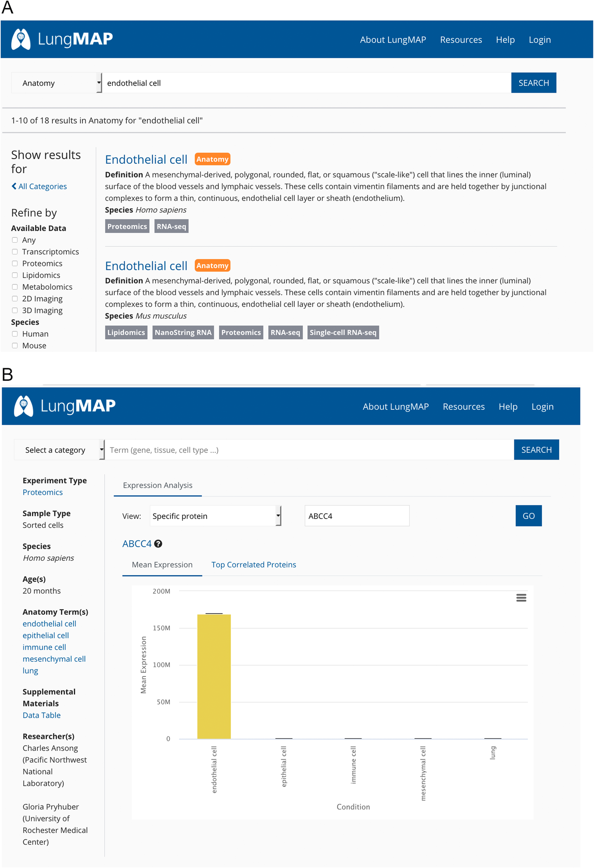This screenshot has height=868, width=594.
Task: Select the 3D Imaging checkbox
Action: tap(15, 310)
